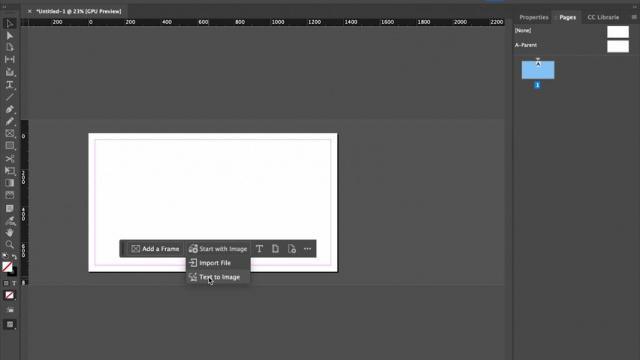Switch to the CC Libraries tab
Image resolution: width=640 pixels, height=360 pixels.
pyautogui.click(x=603, y=17)
